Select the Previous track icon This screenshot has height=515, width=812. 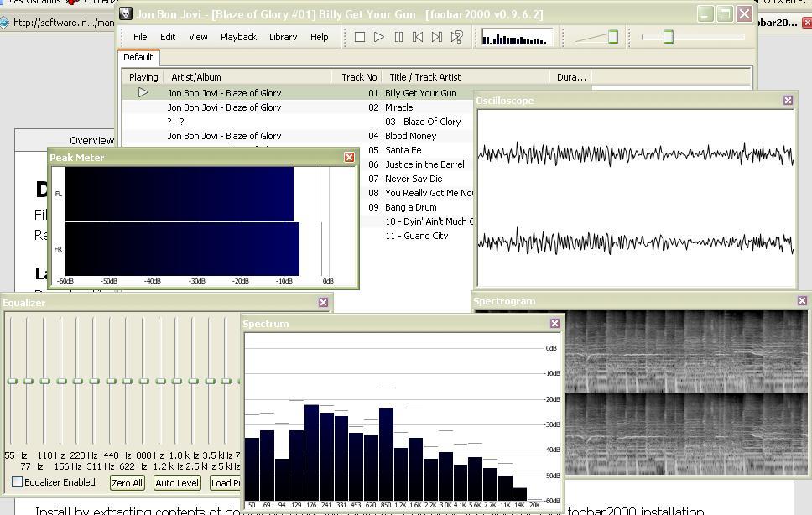[417, 36]
